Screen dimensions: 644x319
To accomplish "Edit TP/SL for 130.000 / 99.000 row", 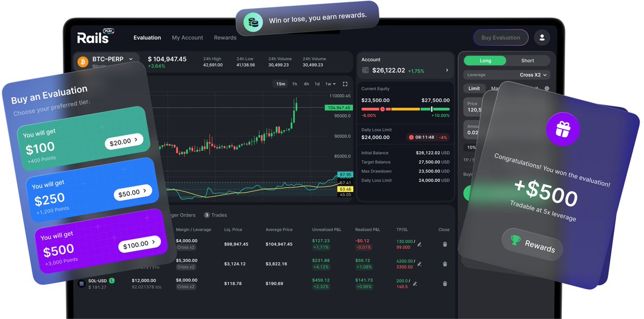I will [x=420, y=244].
